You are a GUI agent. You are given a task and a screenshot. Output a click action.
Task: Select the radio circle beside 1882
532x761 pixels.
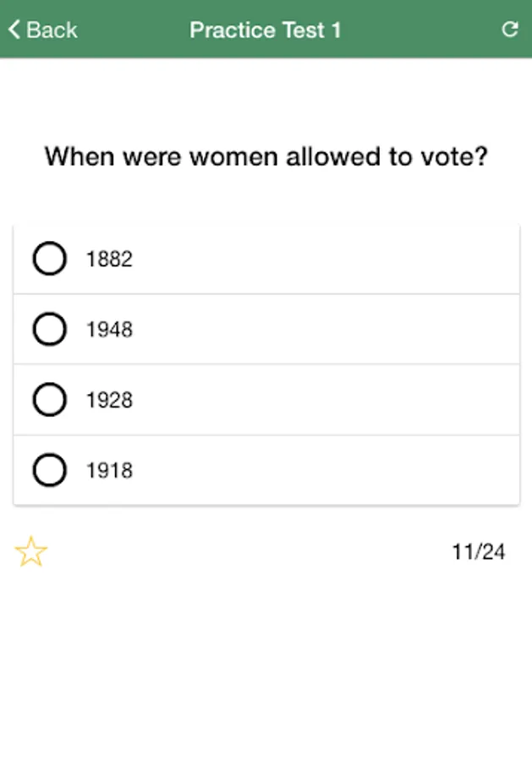49,259
